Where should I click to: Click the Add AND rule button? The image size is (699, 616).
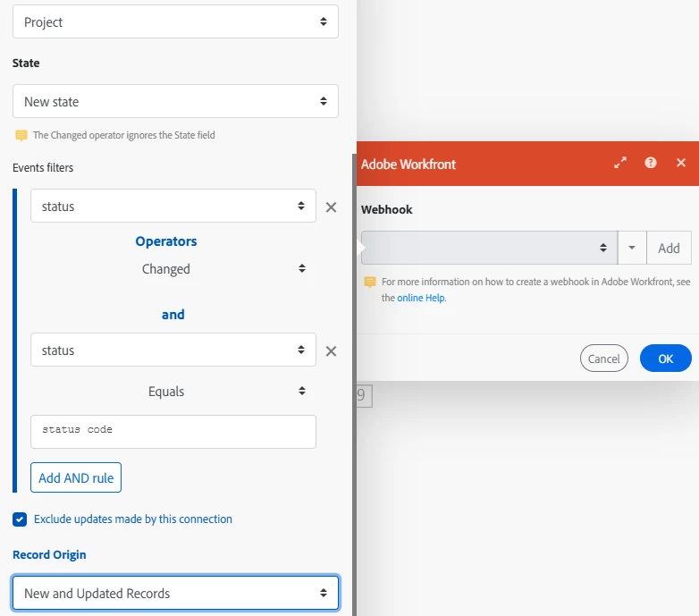(x=76, y=477)
